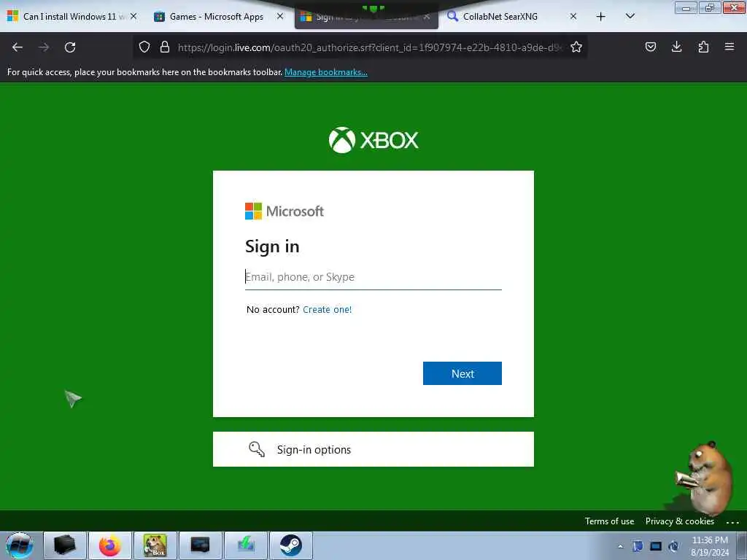Screen dimensions: 747x560
Task: Click the monitor tray icon
Action: (x=656, y=546)
